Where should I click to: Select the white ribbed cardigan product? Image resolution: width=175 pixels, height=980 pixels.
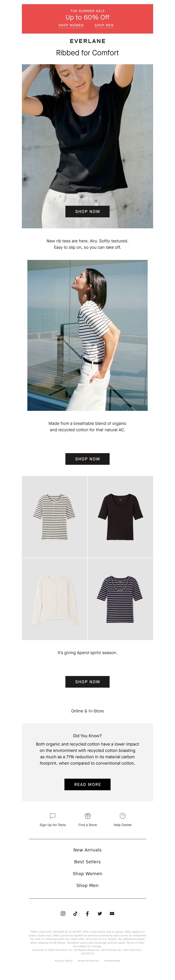[x=54, y=599]
